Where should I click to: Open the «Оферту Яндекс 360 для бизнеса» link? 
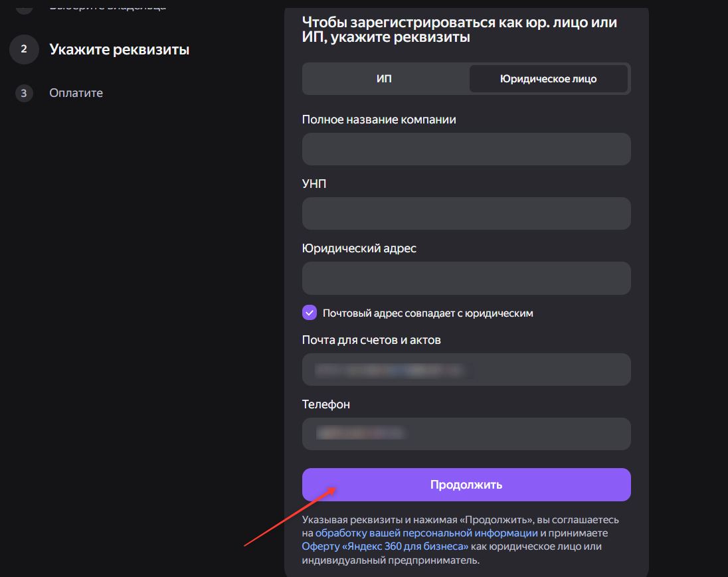coord(385,546)
